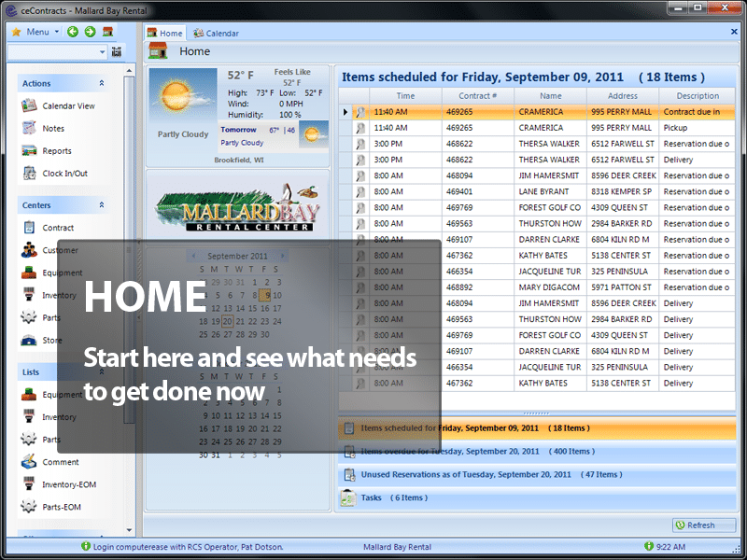The width and height of the screenshot is (747, 560).
Task: Expand Items overdue for Tuesday, September 20 section
Action: coord(537,452)
